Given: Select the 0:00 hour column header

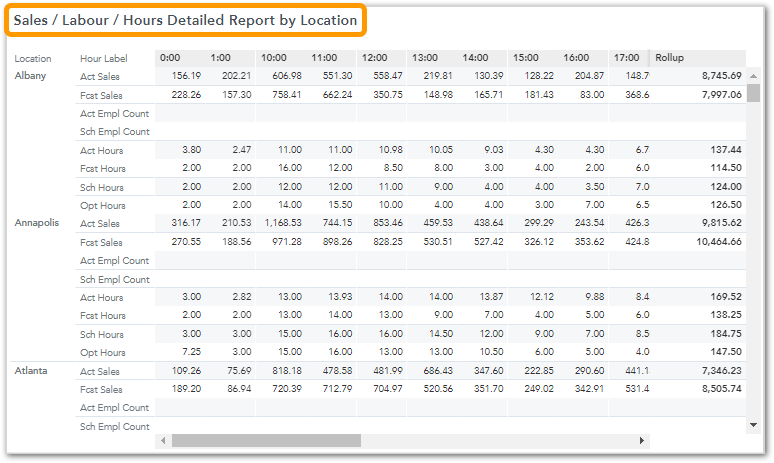Looking at the screenshot, I should tap(170, 58).
